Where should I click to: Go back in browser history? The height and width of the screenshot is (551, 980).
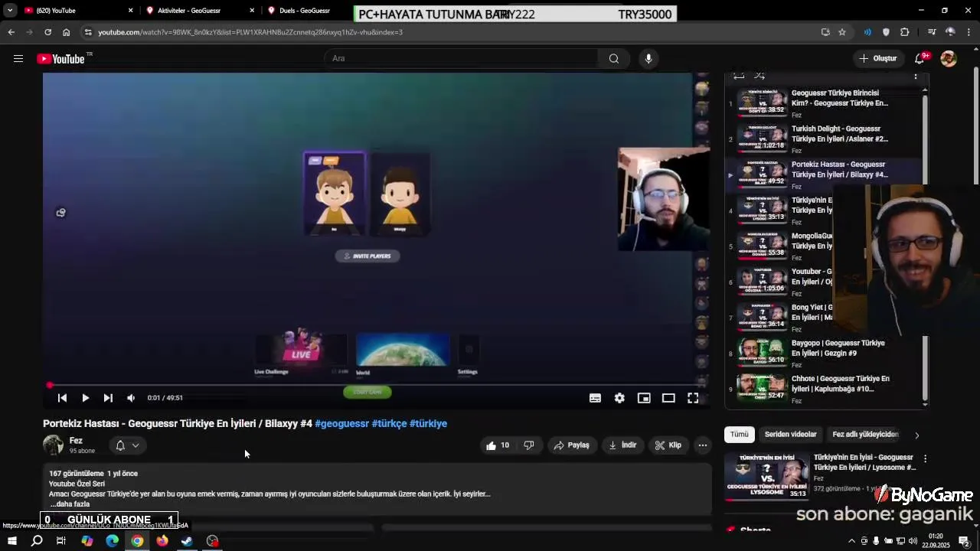pos(11,32)
